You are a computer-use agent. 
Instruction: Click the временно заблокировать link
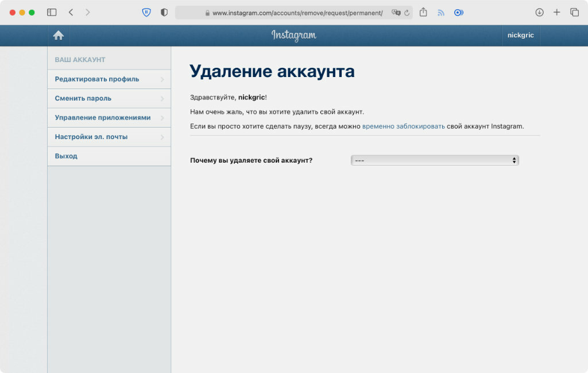403,126
